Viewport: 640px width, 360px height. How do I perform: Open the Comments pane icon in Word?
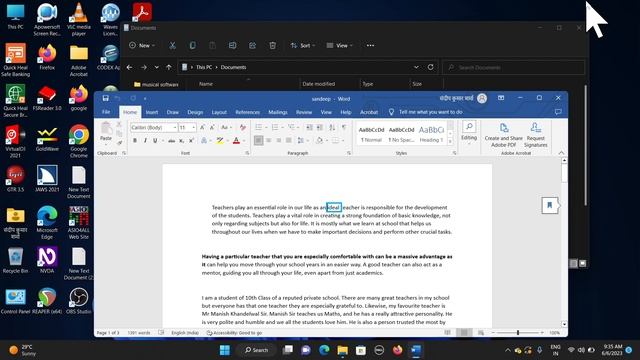pyautogui.click(x=558, y=112)
